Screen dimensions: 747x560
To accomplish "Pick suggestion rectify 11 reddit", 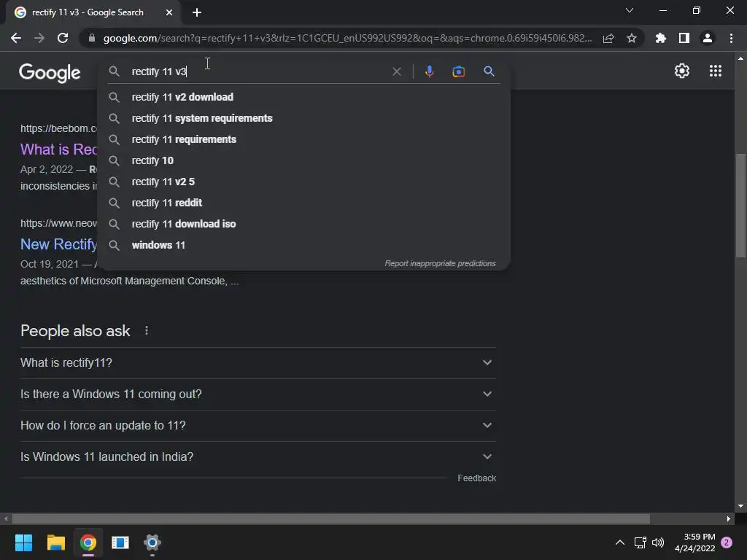I will (x=304, y=203).
